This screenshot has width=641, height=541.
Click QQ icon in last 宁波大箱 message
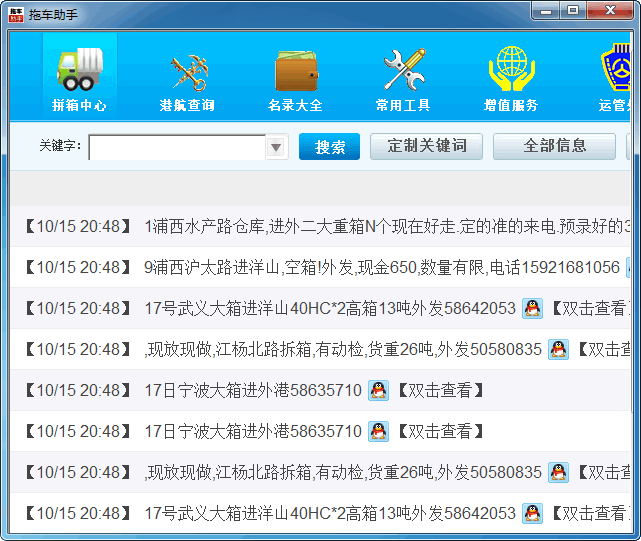378,431
